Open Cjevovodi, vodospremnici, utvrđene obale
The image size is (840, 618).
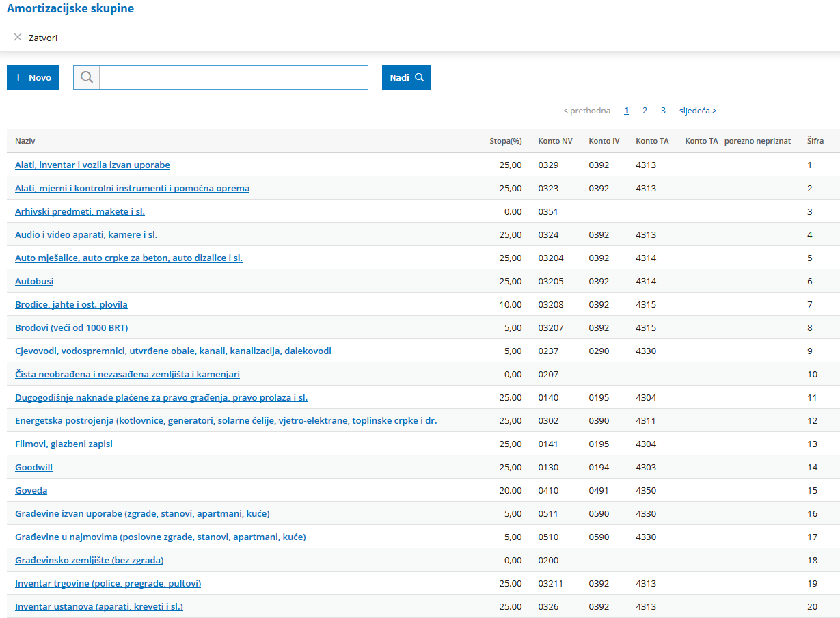pyautogui.click(x=173, y=351)
